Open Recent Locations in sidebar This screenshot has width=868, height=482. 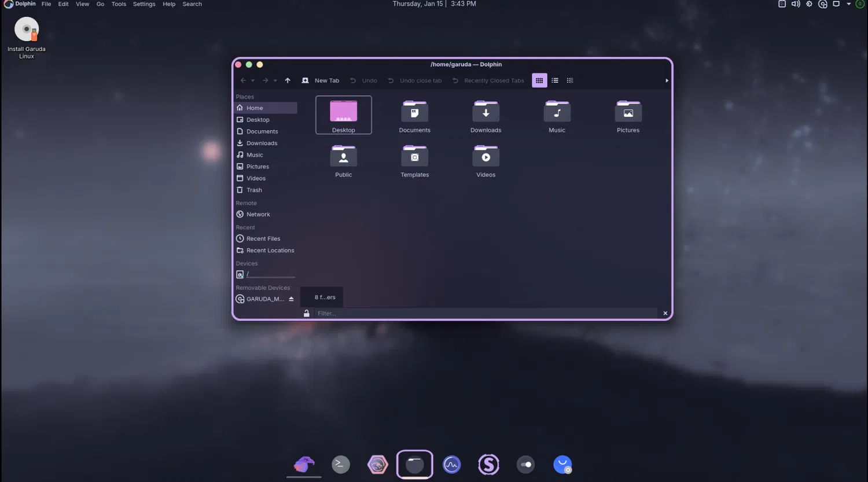(x=266, y=251)
